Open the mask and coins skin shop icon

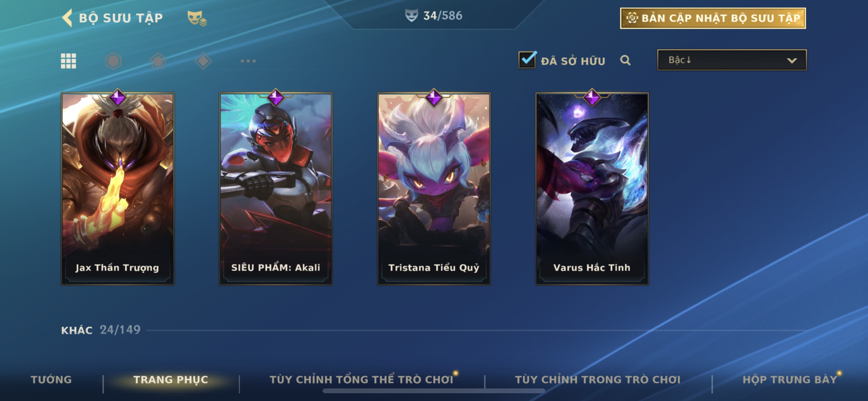[x=197, y=18]
